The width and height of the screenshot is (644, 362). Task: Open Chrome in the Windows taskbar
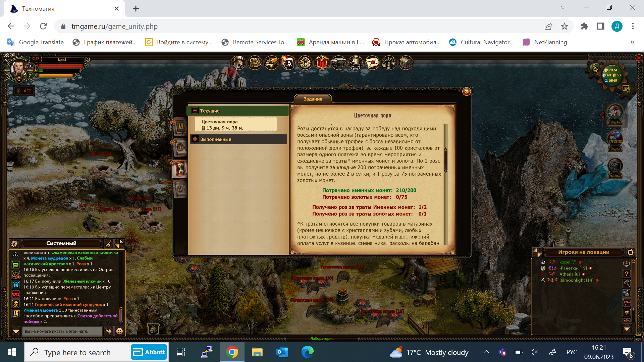click(x=232, y=352)
